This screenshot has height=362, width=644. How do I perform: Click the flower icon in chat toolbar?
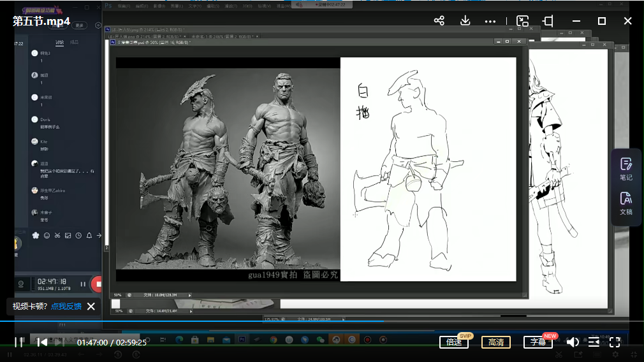(x=36, y=236)
